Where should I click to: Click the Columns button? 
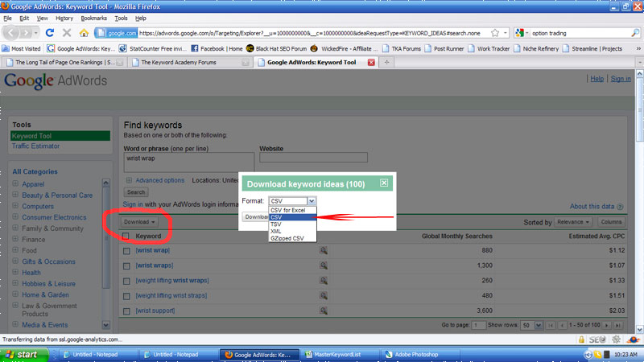click(611, 222)
